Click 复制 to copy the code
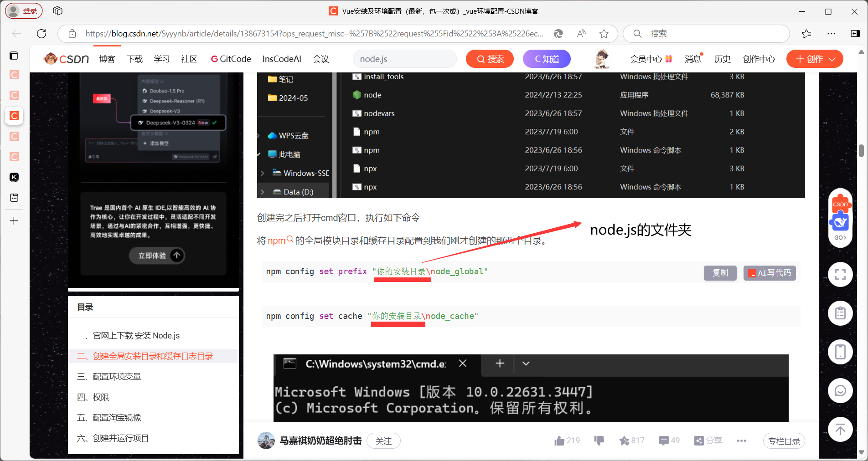This screenshot has height=461, width=868. pos(720,272)
